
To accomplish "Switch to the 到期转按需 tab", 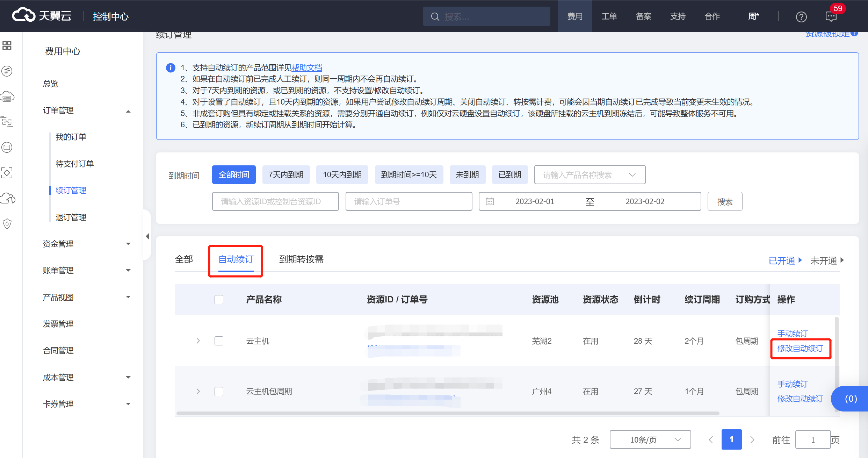I will pos(301,259).
